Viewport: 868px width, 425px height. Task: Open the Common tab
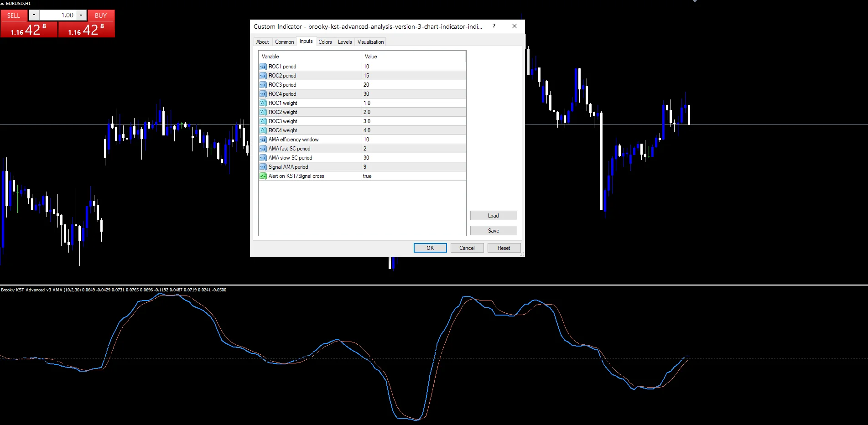(284, 42)
